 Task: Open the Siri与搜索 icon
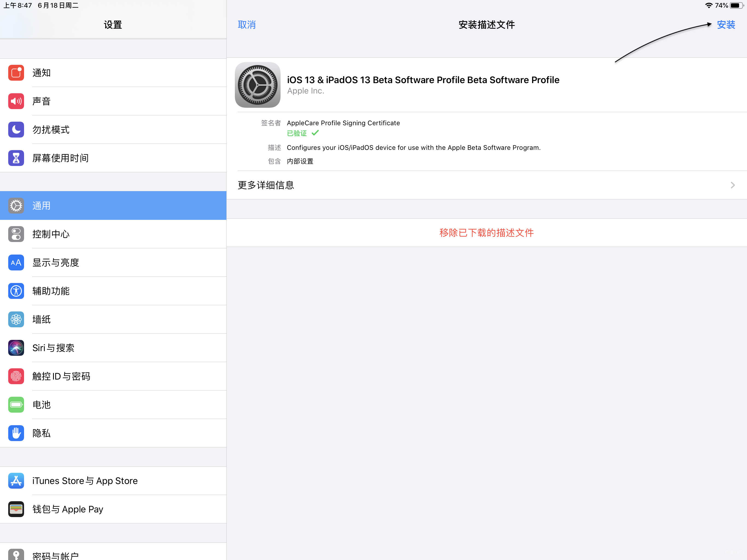pos(16,348)
